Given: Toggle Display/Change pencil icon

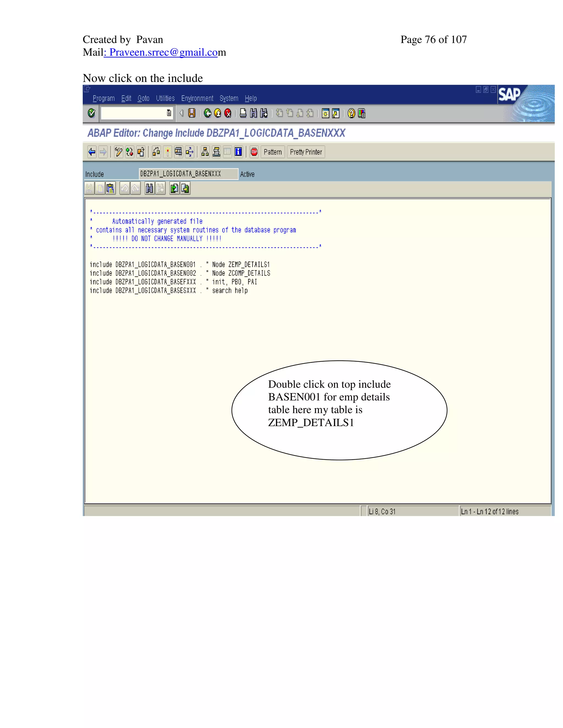Looking at the screenshot, I should (118, 152).
